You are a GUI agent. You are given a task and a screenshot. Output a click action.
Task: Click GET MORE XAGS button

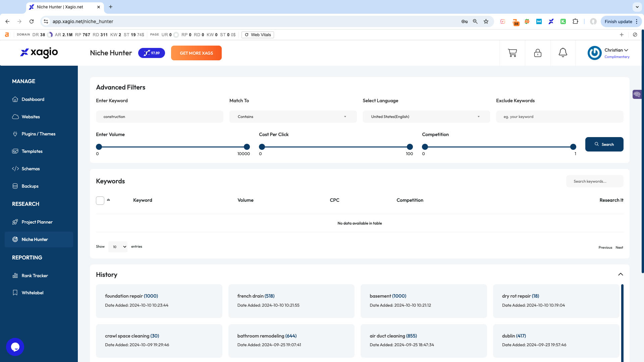pos(196,53)
